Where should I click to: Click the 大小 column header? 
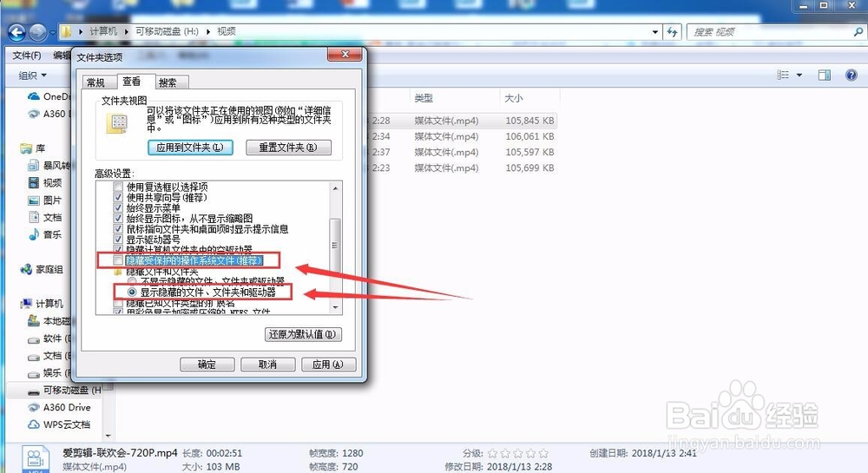point(514,98)
